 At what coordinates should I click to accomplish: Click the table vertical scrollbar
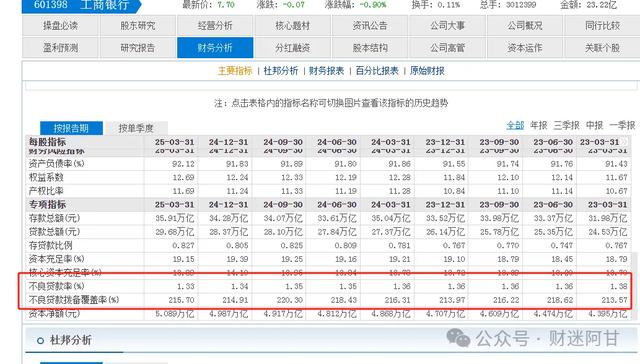634,286
